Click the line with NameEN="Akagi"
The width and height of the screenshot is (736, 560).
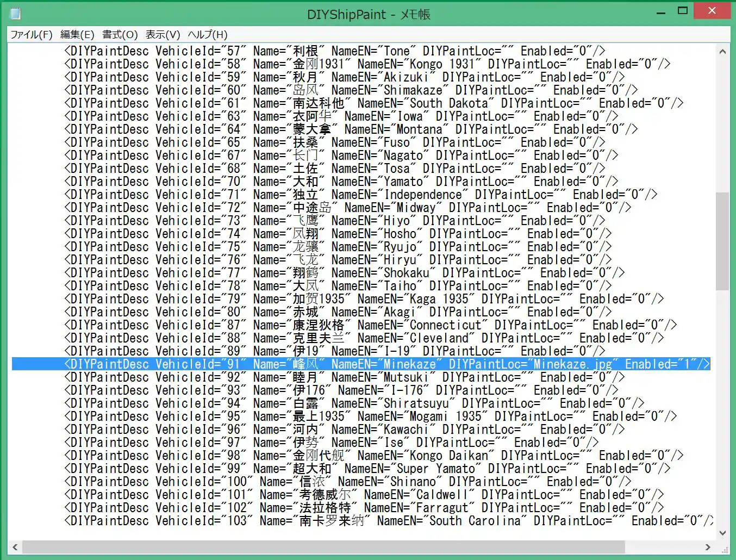(338, 312)
